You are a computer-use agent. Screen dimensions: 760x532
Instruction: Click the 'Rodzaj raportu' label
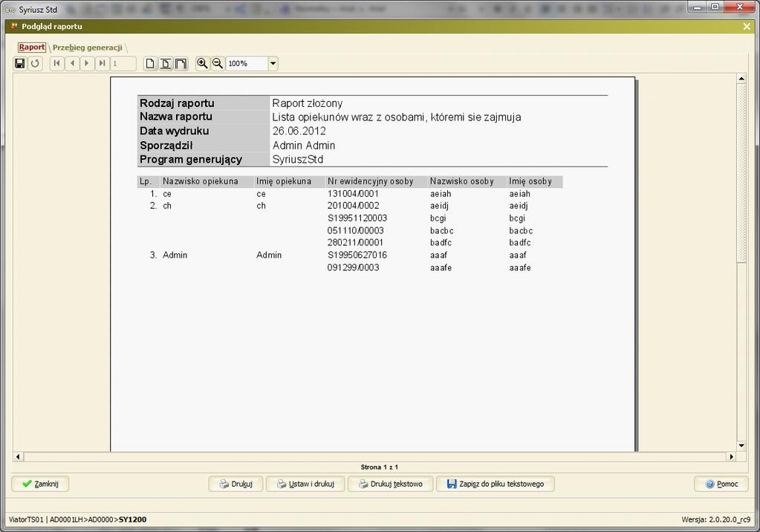tap(177, 103)
